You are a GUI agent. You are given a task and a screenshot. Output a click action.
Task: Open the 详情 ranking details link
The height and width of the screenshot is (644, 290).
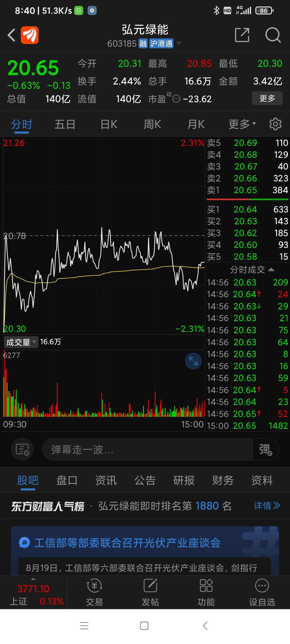[x=267, y=506]
